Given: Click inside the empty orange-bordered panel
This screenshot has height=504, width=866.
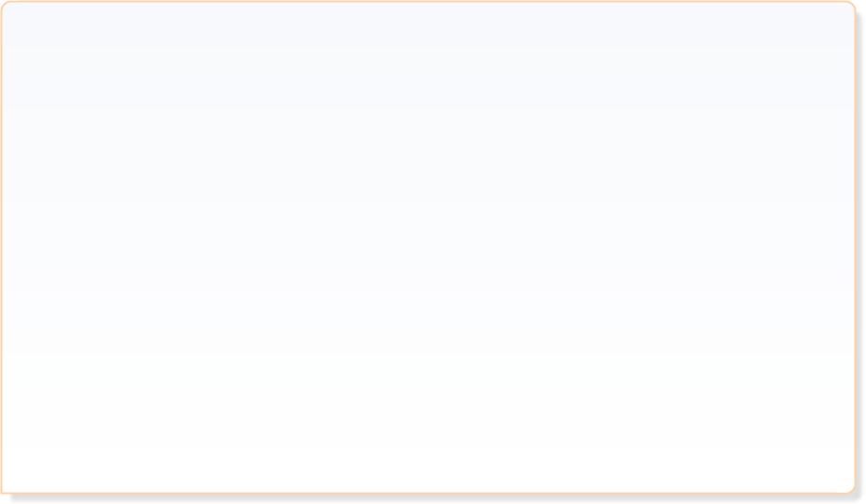Looking at the screenshot, I should point(428,247).
